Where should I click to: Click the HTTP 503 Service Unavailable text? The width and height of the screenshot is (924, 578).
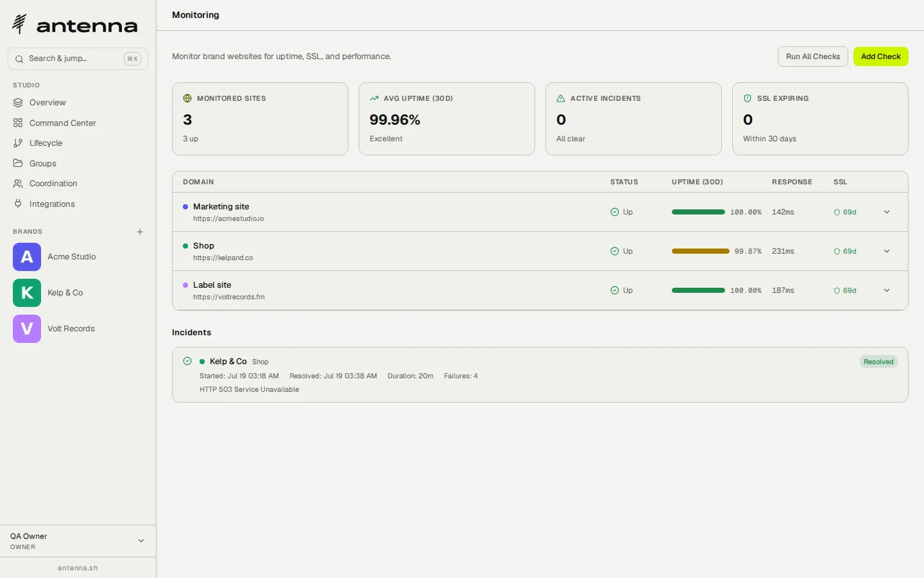[249, 389]
